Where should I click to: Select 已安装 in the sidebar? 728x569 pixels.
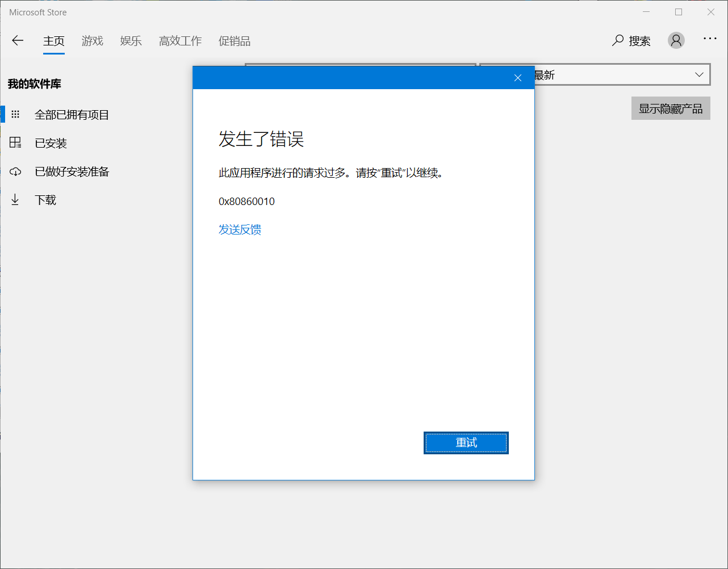click(51, 143)
